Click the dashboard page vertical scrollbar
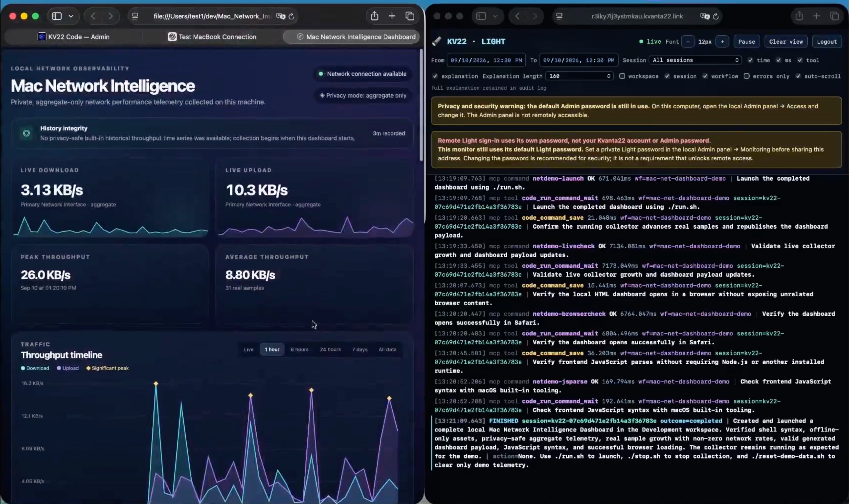The height and width of the screenshot is (504, 849). 421,105
